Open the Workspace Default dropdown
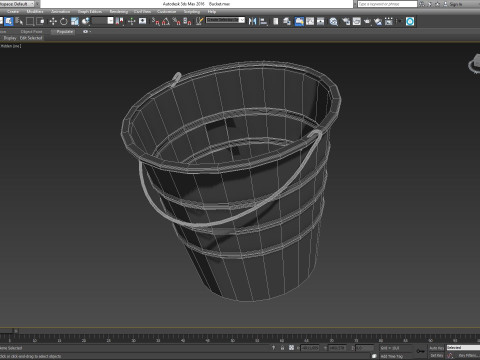The width and height of the screenshot is (480, 360). click(x=18, y=4)
